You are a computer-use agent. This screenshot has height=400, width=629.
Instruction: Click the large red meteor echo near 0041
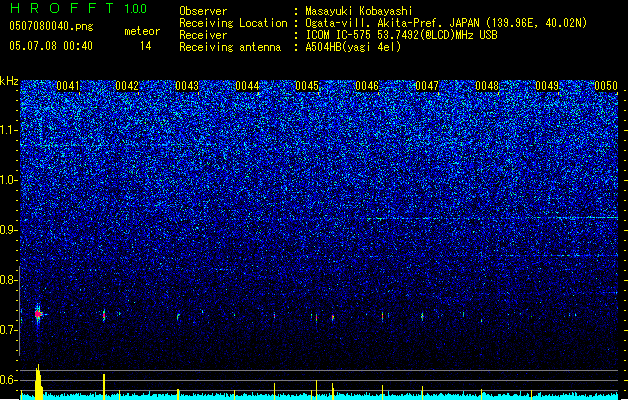coord(38,314)
